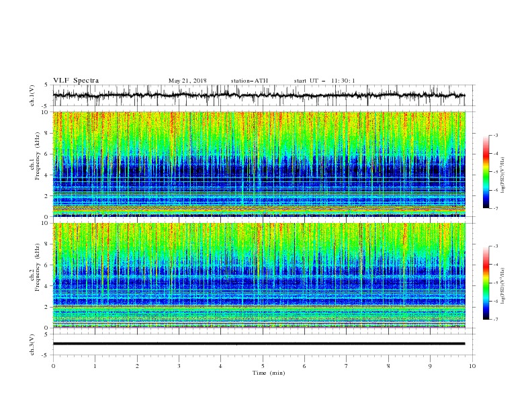Select the "Time (min)" axis label
The height and width of the screenshot is (411, 532).
point(269,373)
